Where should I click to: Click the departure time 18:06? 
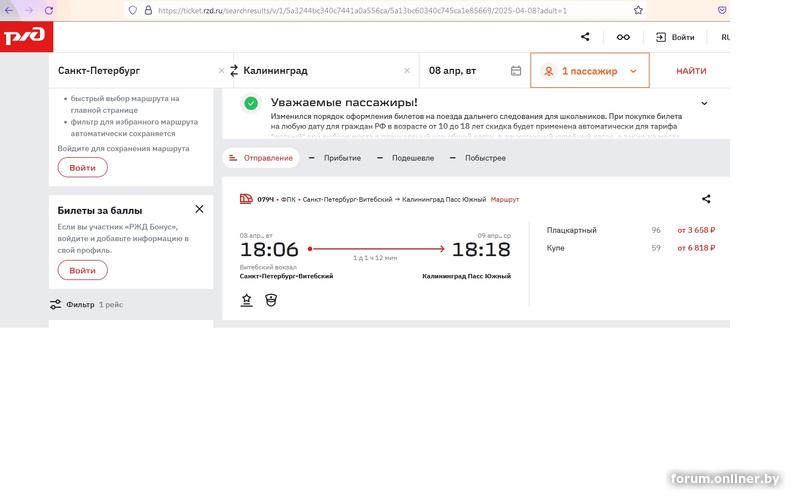click(x=269, y=249)
